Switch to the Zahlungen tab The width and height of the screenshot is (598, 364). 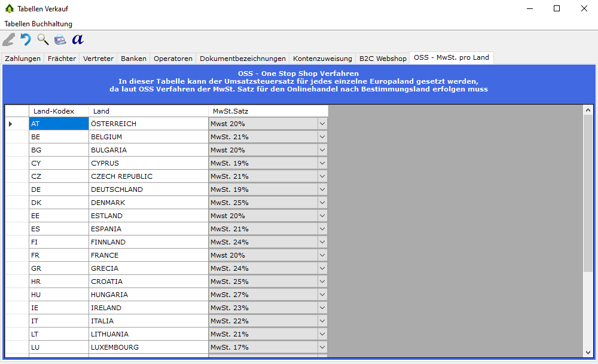pyautogui.click(x=23, y=59)
